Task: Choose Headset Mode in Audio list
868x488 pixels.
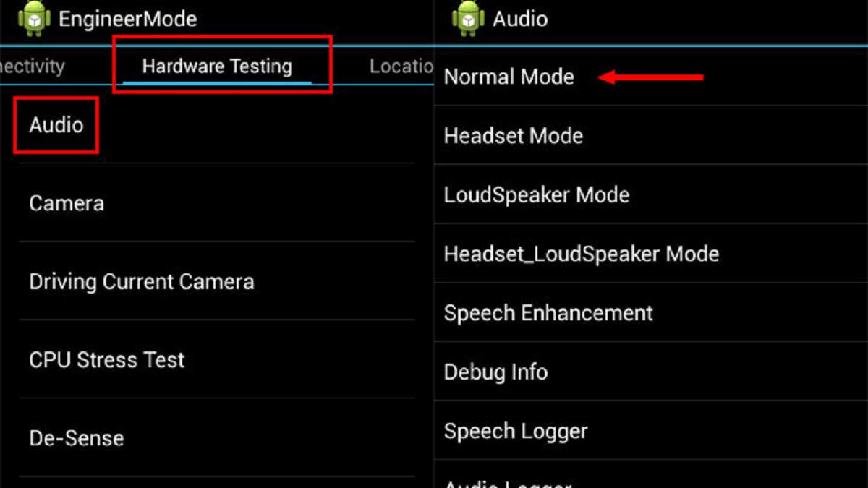Action: pyautogui.click(x=651, y=135)
